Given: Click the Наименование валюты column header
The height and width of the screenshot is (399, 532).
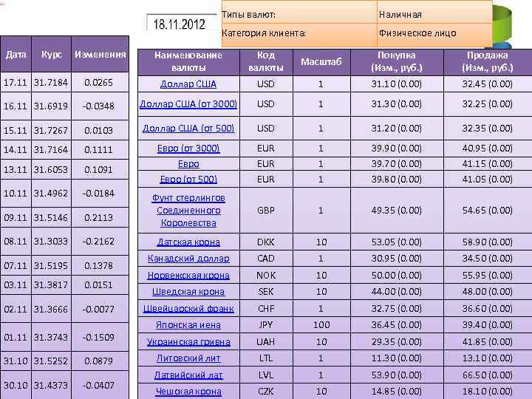Looking at the screenshot, I should tap(188, 62).
